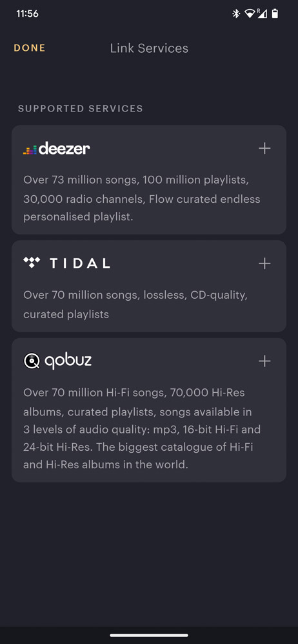298x644 pixels.
Task: Click the Qobuz vinyl record logo icon
Action: coord(32,361)
